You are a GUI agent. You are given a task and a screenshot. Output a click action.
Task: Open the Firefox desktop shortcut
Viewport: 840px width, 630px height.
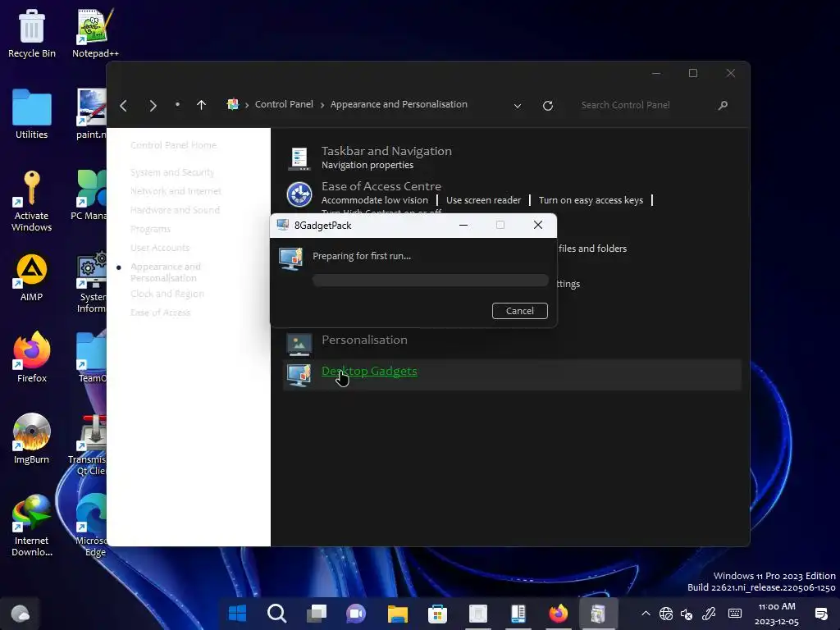click(32, 358)
